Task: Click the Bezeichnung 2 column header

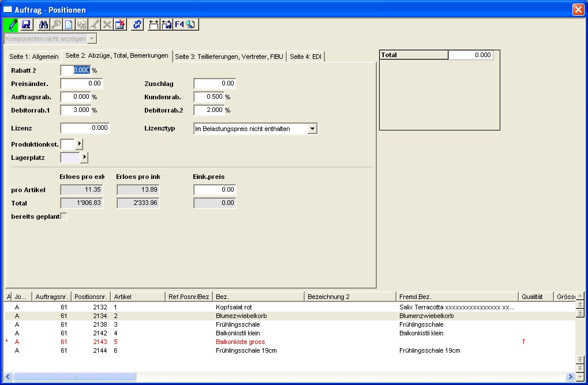Action: click(350, 297)
